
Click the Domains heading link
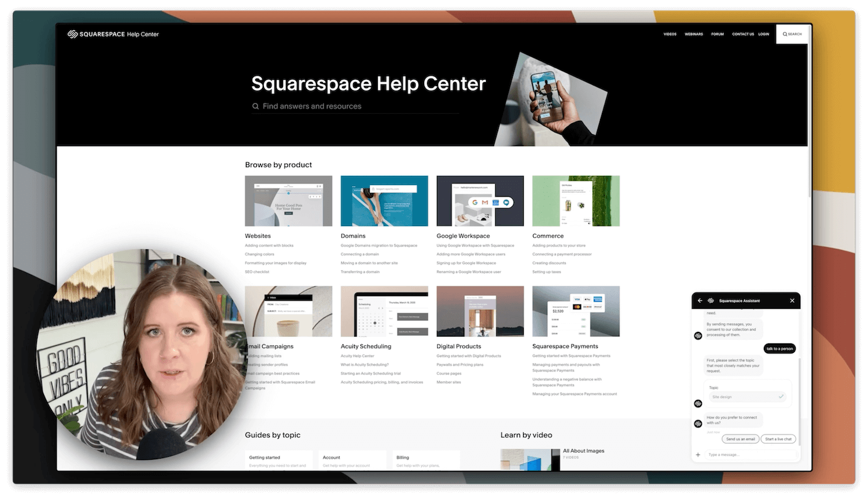(x=353, y=236)
